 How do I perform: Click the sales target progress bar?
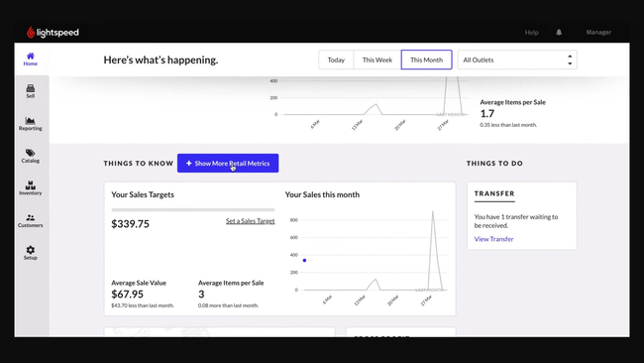pos(193,209)
